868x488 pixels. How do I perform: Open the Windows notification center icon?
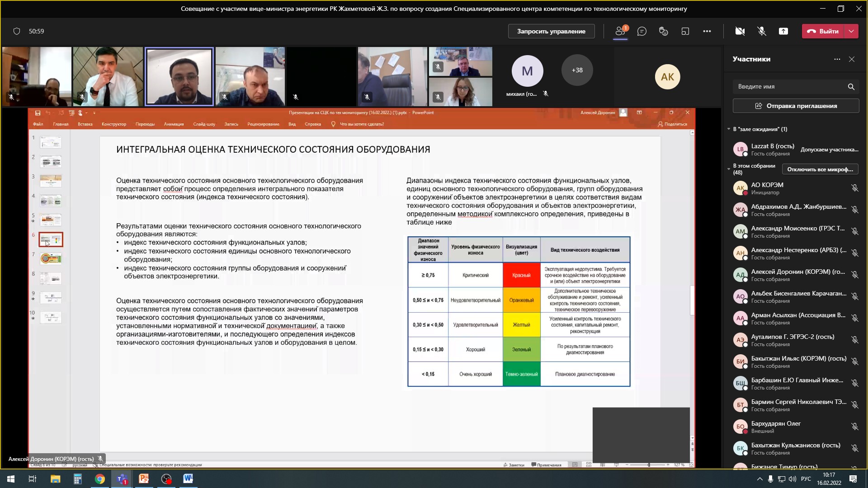pyautogui.click(x=853, y=479)
